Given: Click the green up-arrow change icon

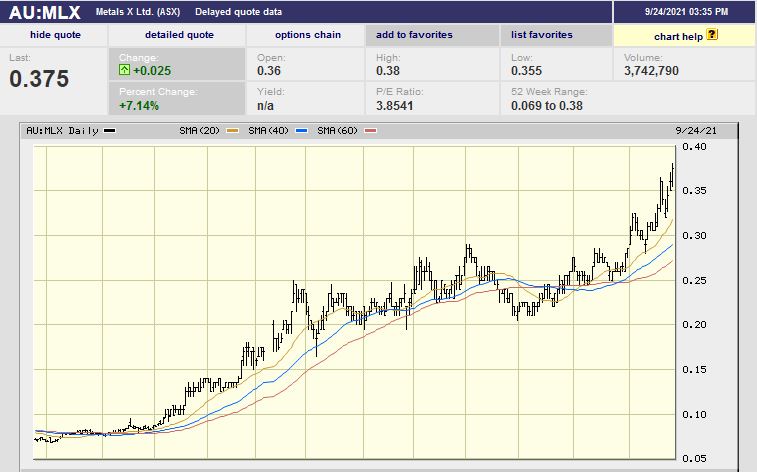Looking at the screenshot, I should (x=123, y=71).
